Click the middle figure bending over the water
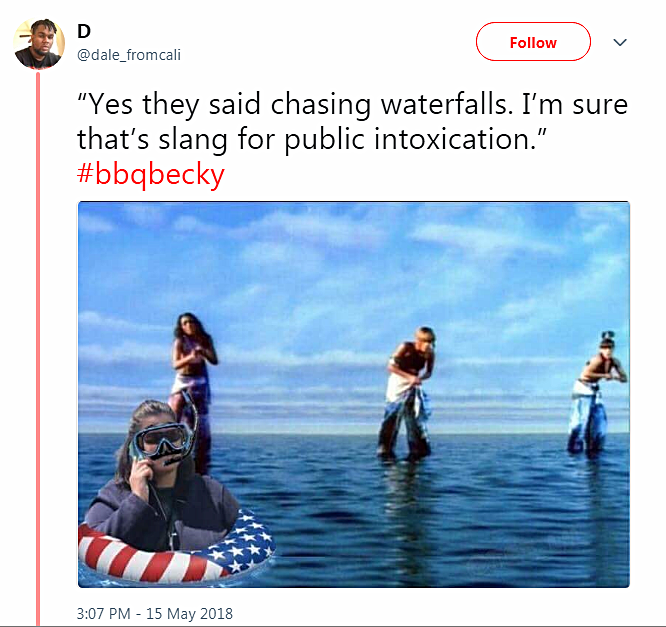666x627 pixels. (408, 394)
